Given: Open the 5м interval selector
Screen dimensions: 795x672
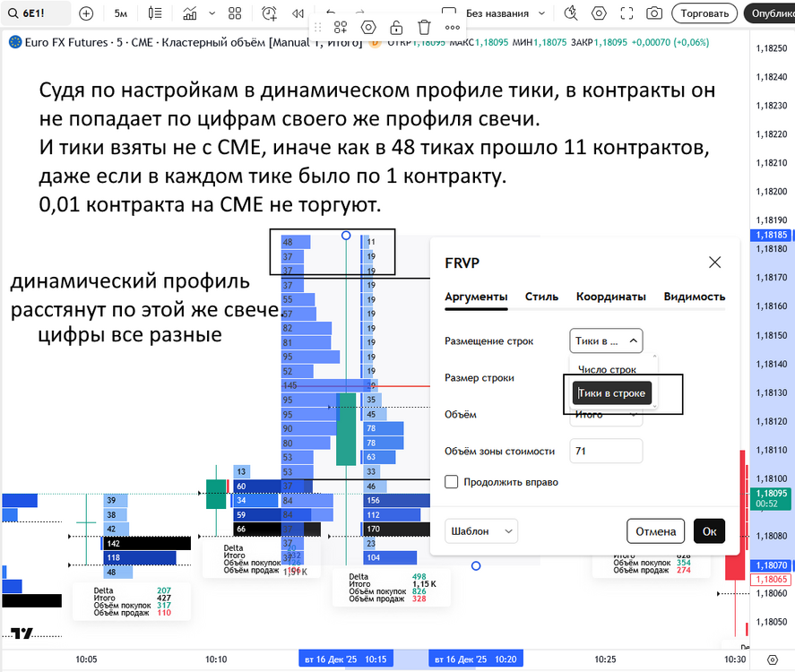Looking at the screenshot, I should click(121, 13).
